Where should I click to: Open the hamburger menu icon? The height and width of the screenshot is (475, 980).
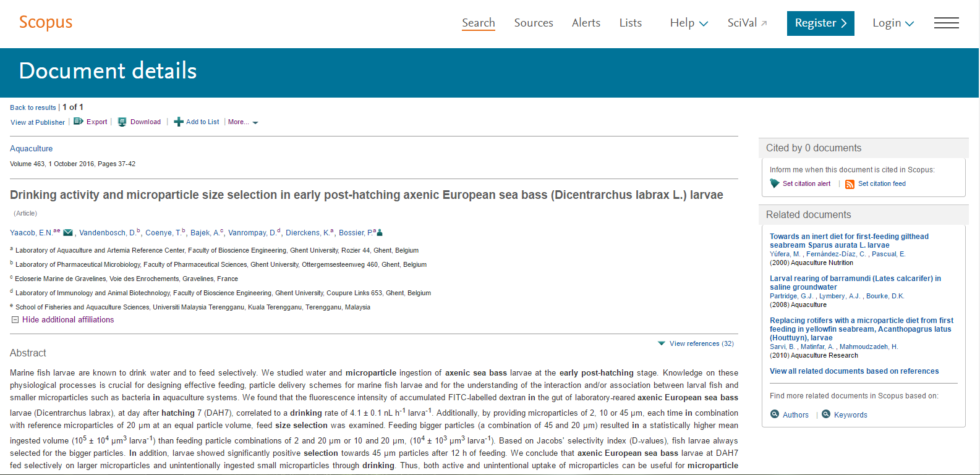pyautogui.click(x=946, y=23)
